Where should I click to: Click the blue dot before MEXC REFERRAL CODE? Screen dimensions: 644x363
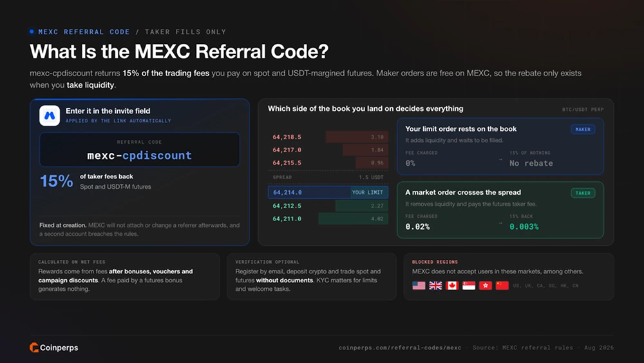pos(32,32)
